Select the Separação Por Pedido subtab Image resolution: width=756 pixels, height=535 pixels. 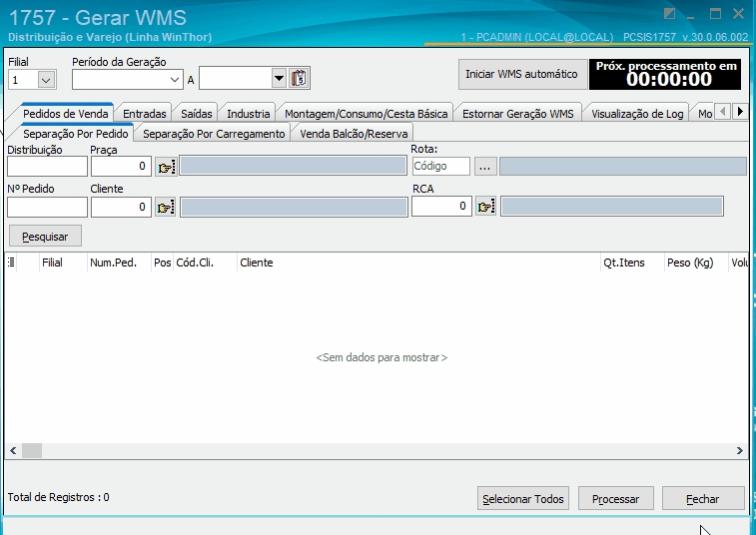click(x=76, y=134)
